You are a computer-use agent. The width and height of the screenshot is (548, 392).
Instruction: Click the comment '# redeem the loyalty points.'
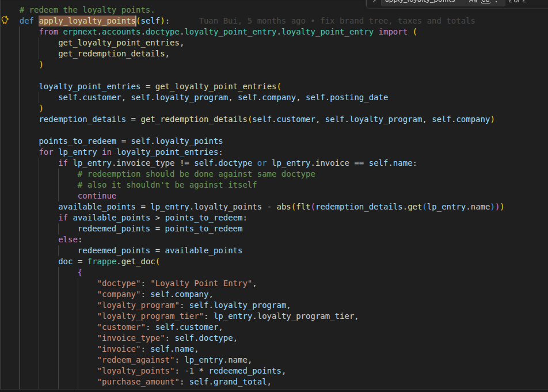coord(87,10)
